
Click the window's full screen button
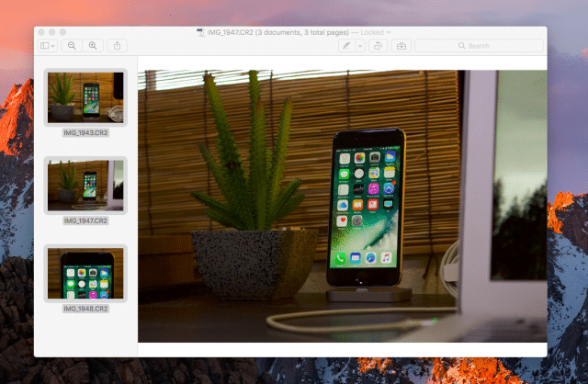tap(62, 32)
